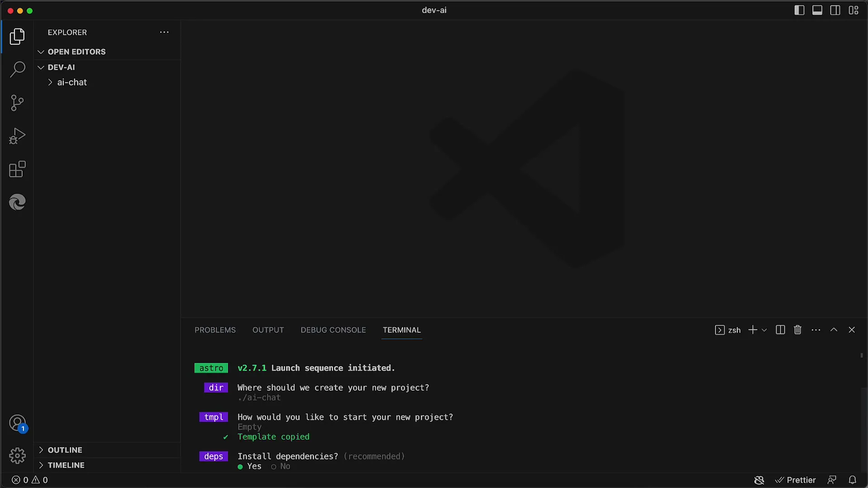Open the Search view
The image size is (868, 488).
(17, 70)
